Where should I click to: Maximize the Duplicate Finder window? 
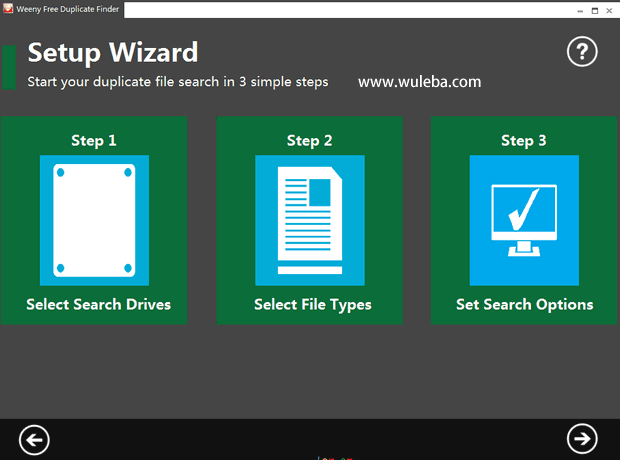595,11
